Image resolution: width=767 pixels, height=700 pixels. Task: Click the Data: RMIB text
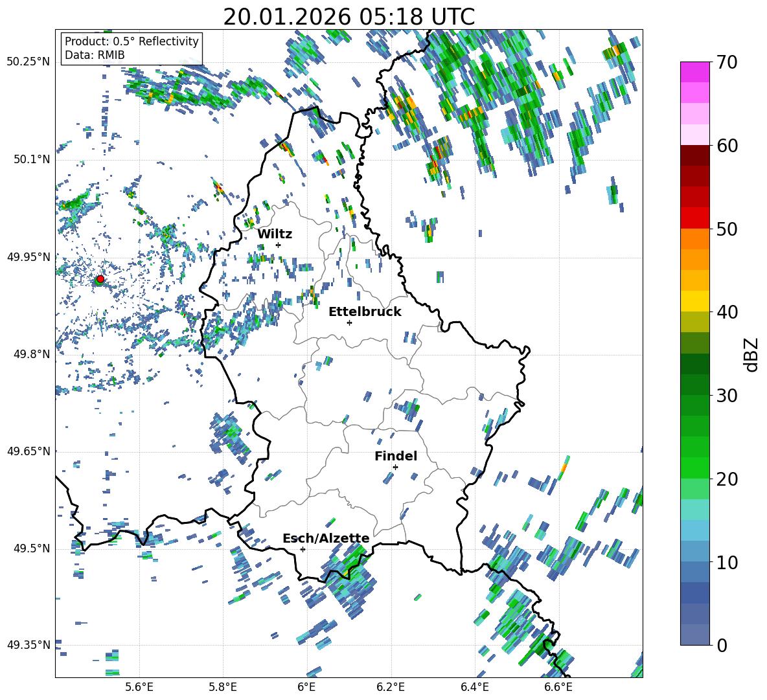click(x=95, y=55)
